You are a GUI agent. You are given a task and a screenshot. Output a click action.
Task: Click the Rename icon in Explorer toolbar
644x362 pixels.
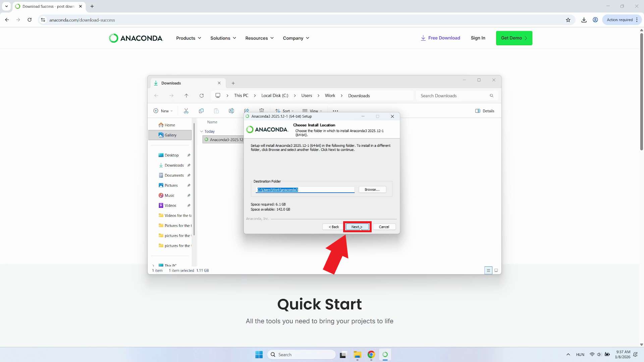tap(231, 111)
